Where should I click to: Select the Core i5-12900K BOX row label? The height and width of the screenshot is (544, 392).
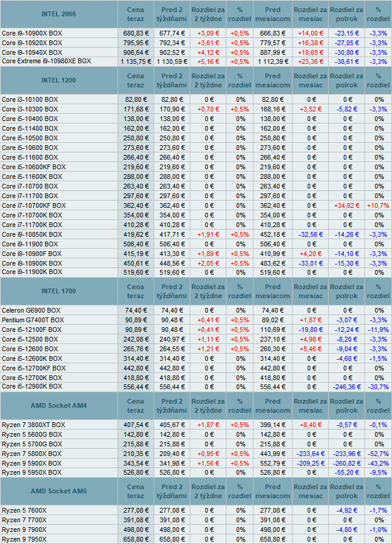click(32, 386)
